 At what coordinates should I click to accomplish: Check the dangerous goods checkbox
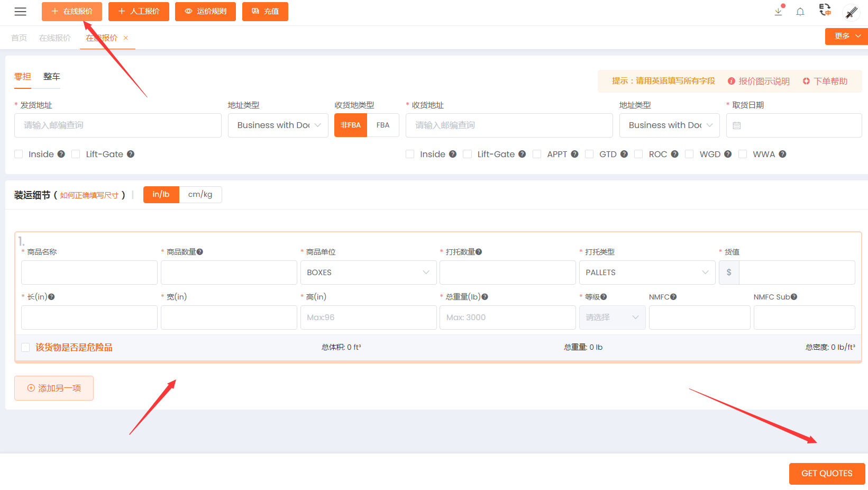click(25, 348)
